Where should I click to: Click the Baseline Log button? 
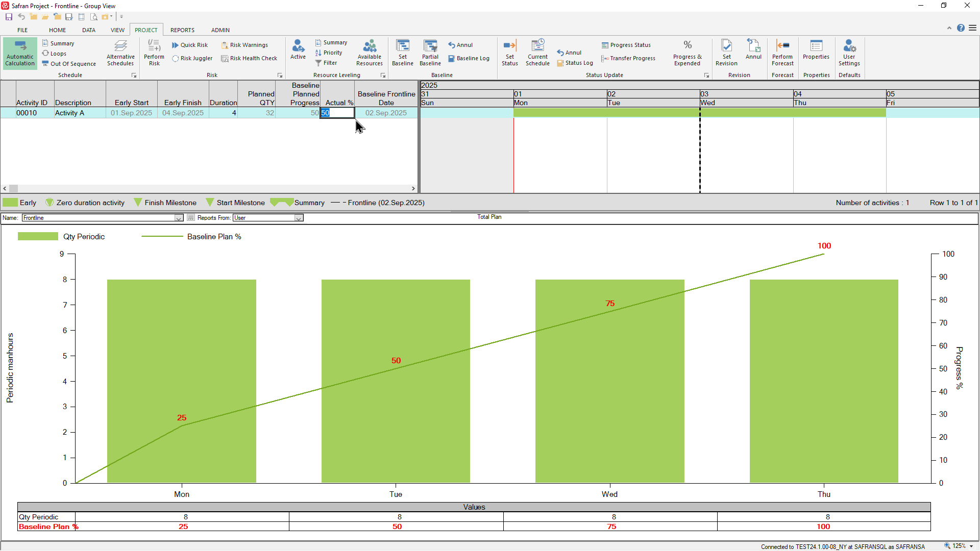pos(469,59)
